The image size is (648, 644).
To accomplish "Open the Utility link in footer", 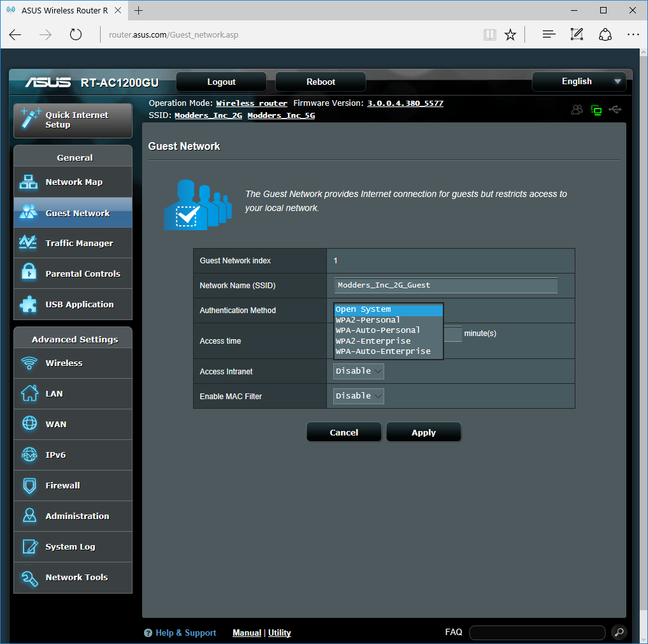I will pos(279,633).
